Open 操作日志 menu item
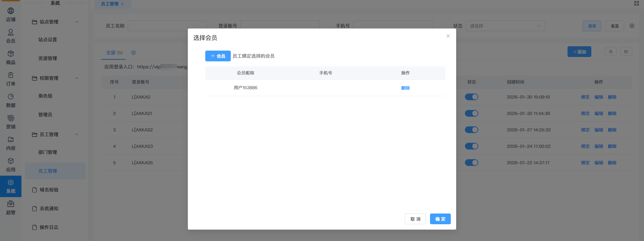 point(49,227)
